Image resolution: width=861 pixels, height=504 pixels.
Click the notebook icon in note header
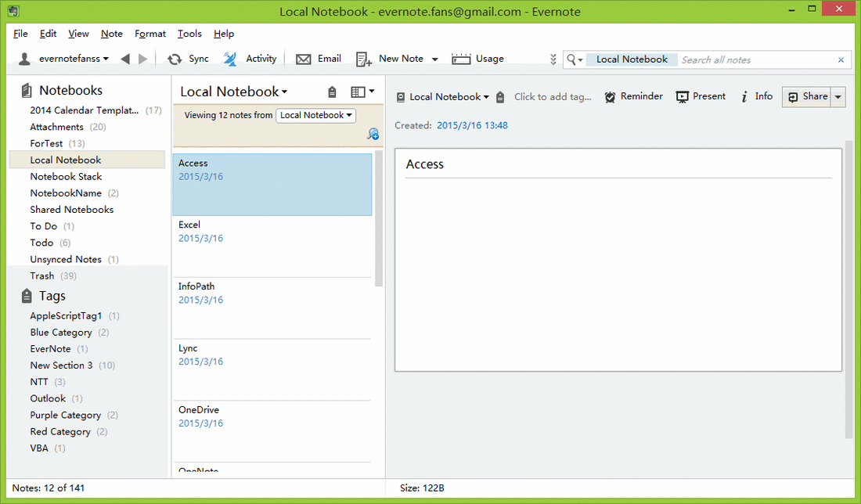tap(401, 97)
